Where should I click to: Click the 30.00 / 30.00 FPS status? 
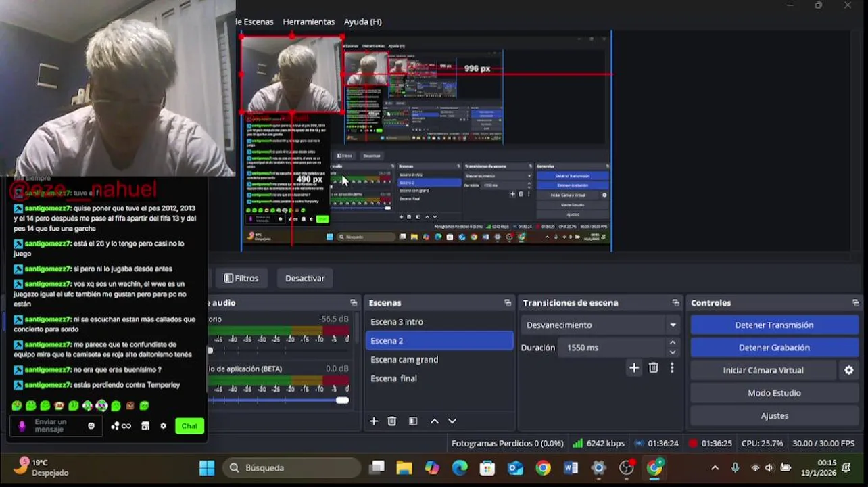click(823, 444)
